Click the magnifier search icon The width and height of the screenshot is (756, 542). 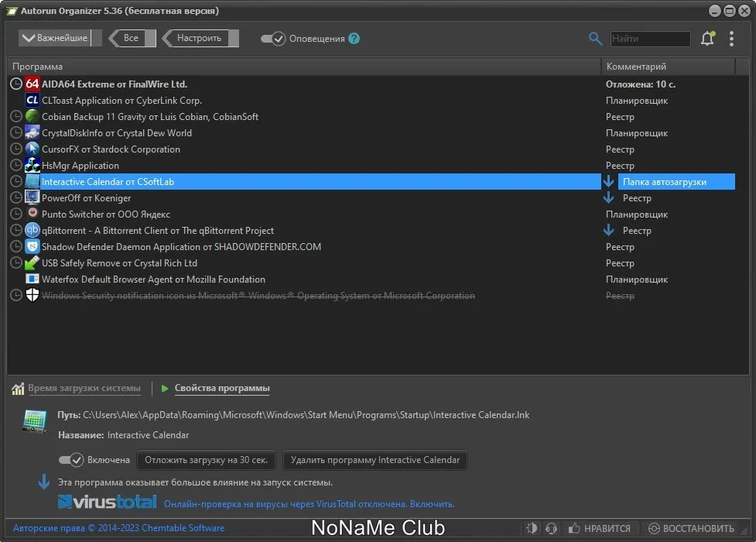tap(596, 39)
